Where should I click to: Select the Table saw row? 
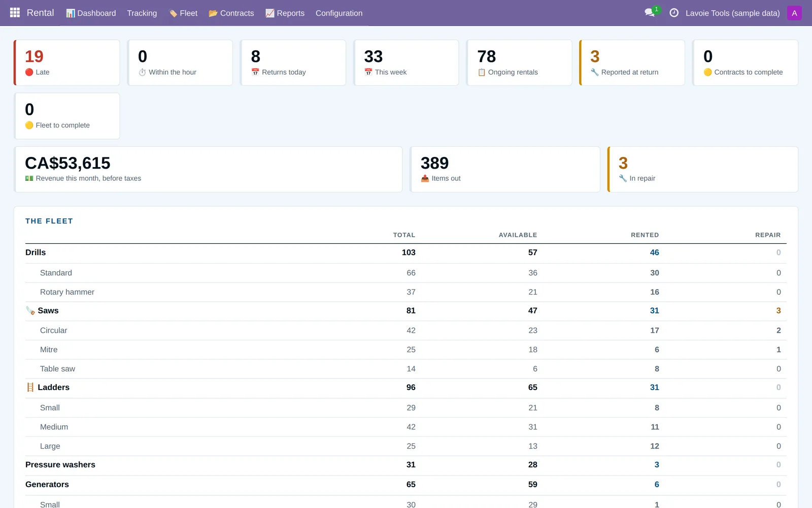[406, 369]
